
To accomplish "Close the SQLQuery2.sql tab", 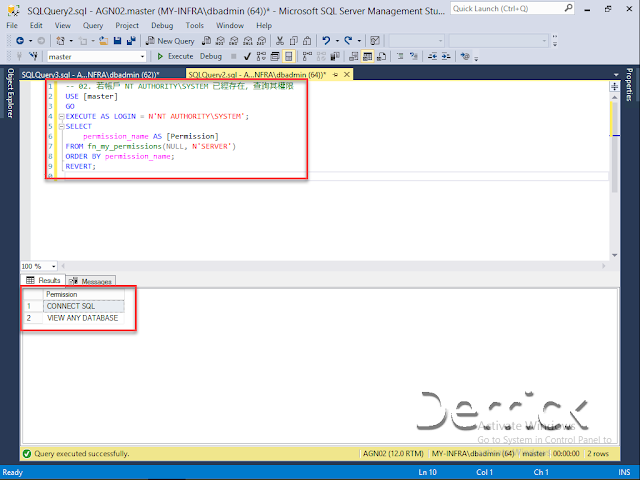I will click(x=347, y=74).
